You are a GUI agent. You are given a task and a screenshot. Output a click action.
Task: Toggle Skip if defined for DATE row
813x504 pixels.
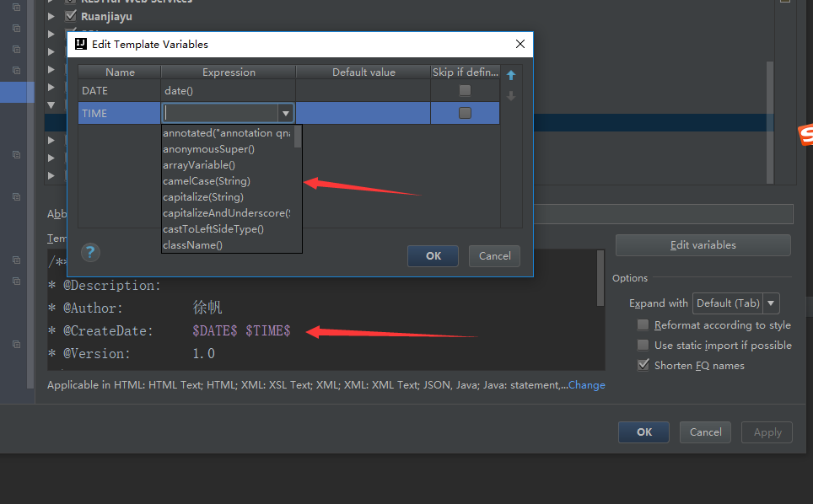(465, 91)
